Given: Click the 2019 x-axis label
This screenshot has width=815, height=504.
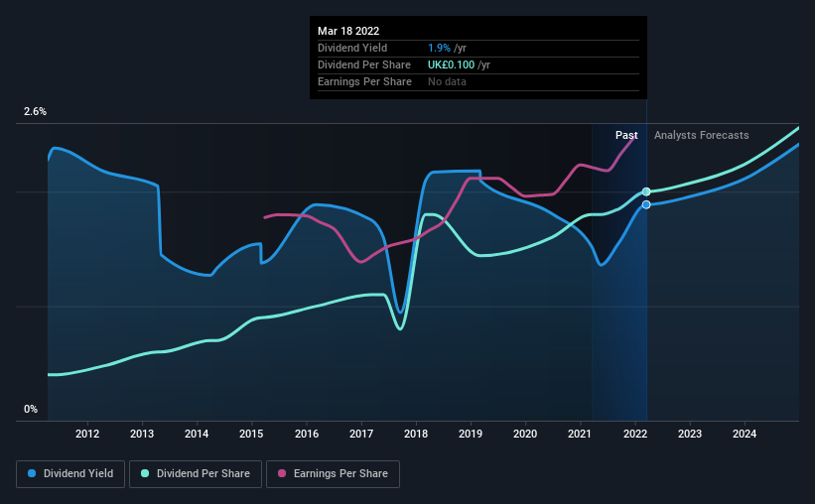Looking at the screenshot, I should coord(471,434).
